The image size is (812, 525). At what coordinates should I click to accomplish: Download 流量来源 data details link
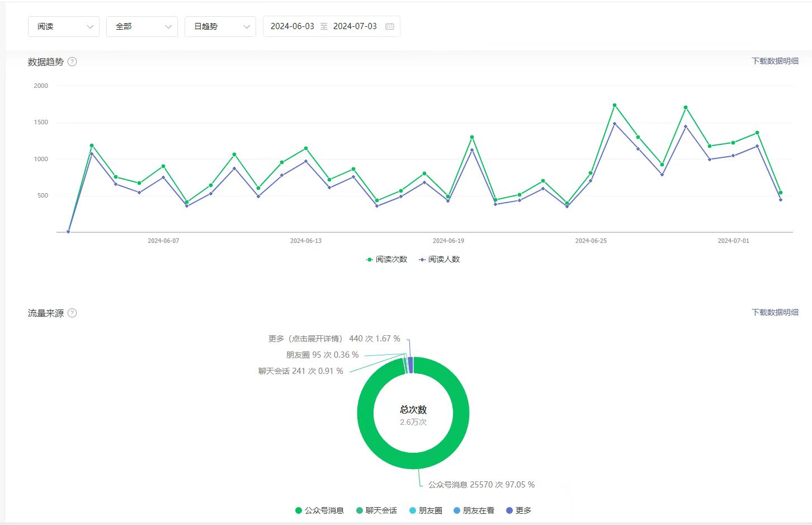pos(775,312)
